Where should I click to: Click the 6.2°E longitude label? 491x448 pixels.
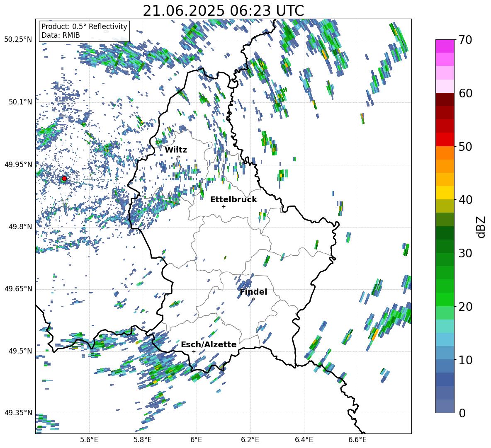[250, 440]
